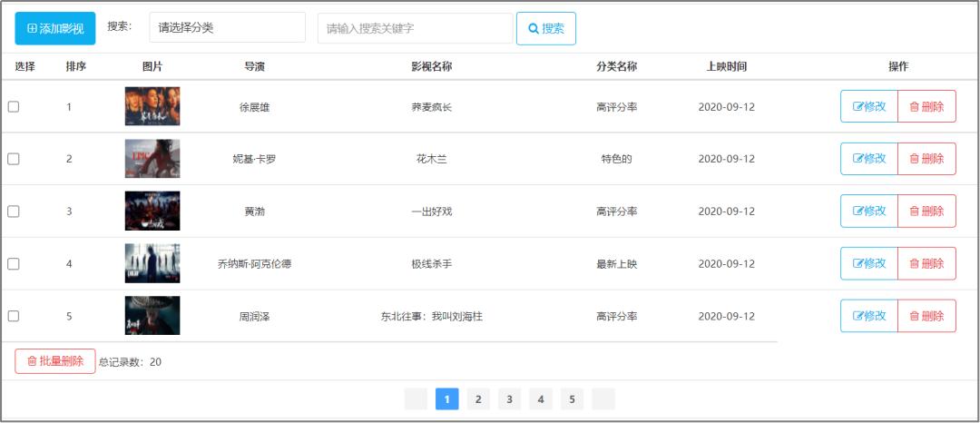Focus the 请输入搜索关键字 search field
The height and width of the screenshot is (423, 980).
coord(415,28)
